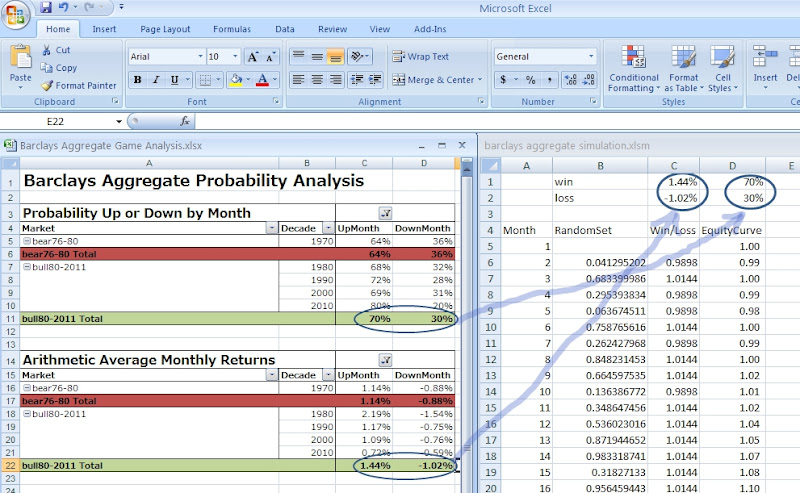800x493 pixels.
Task: Open the Data tab
Action: click(x=285, y=29)
